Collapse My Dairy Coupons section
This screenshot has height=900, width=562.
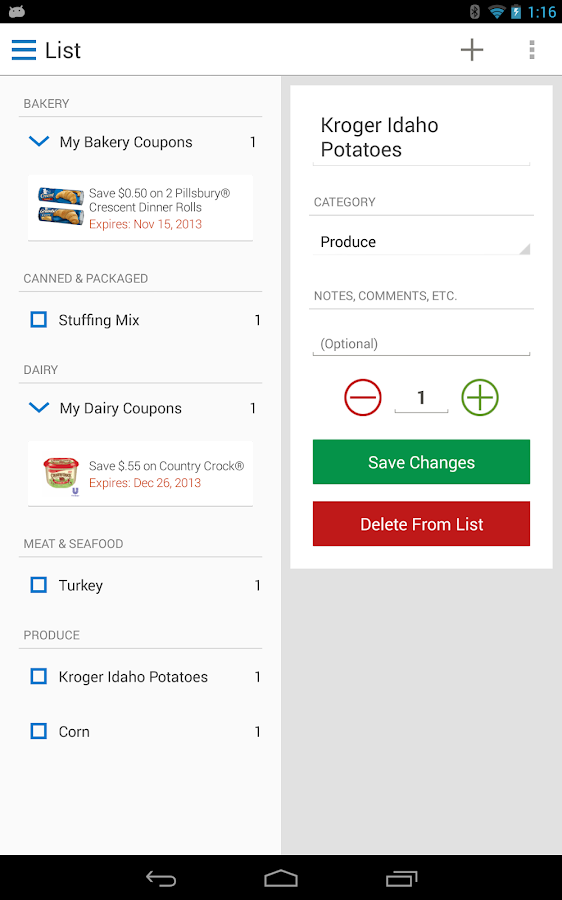pyautogui.click(x=39, y=408)
